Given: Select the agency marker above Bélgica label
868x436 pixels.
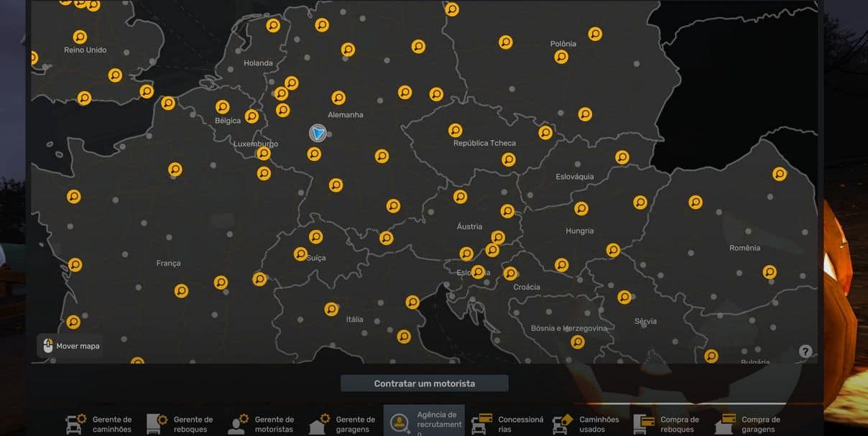Looking at the screenshot, I should 223,107.
